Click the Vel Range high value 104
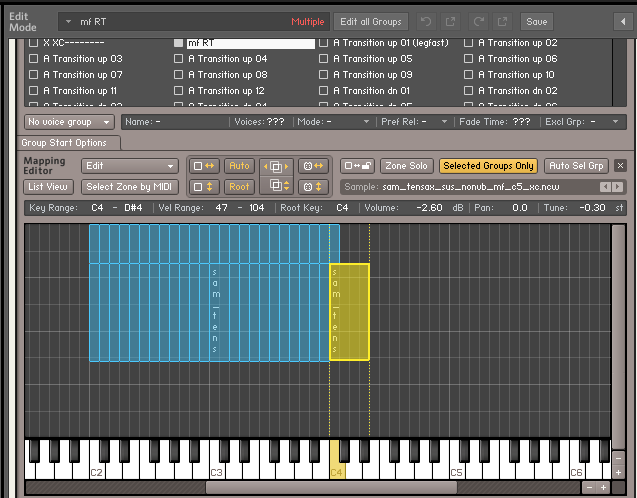The image size is (637, 498). (257, 208)
